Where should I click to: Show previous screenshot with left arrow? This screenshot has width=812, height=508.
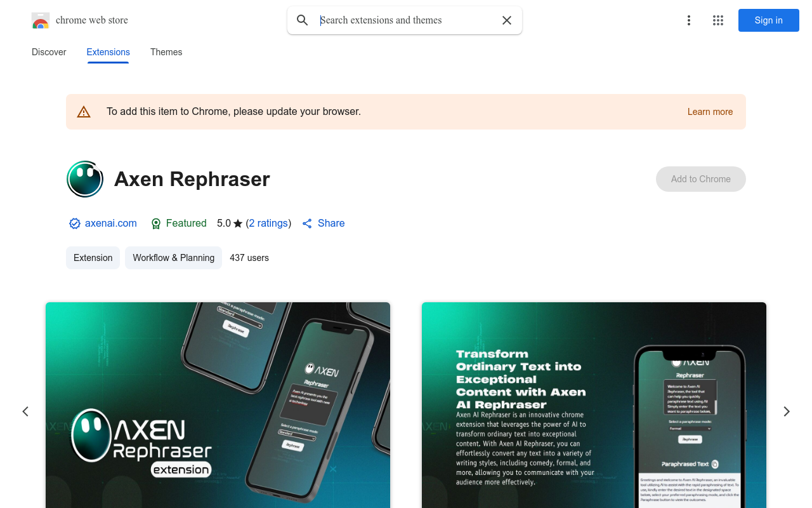point(25,411)
